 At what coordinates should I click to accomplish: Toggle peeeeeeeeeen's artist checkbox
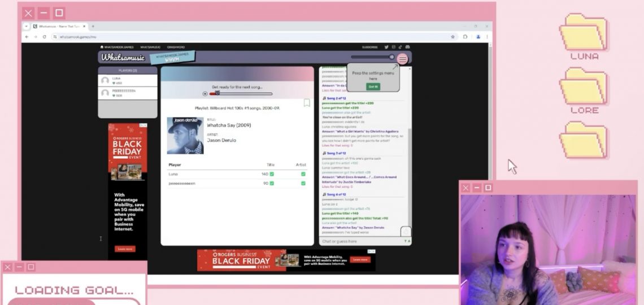[x=303, y=183]
